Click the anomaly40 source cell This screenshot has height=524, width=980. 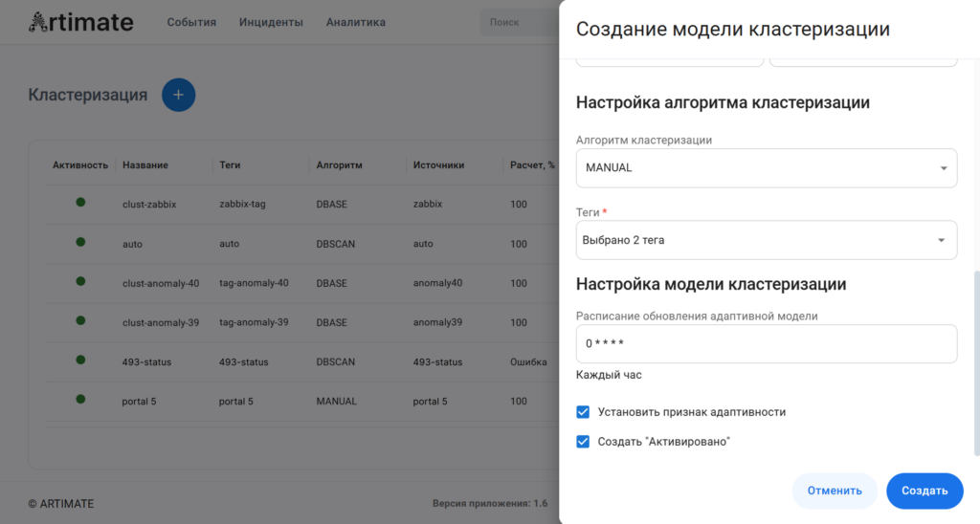click(x=437, y=284)
